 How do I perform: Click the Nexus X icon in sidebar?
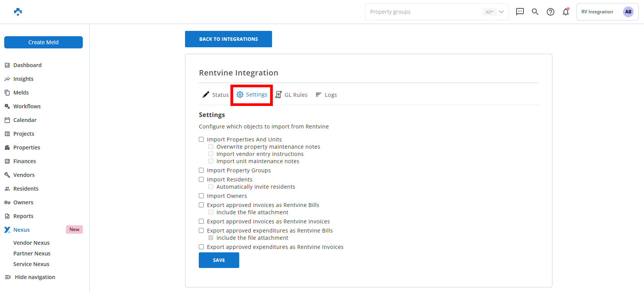coord(7,230)
